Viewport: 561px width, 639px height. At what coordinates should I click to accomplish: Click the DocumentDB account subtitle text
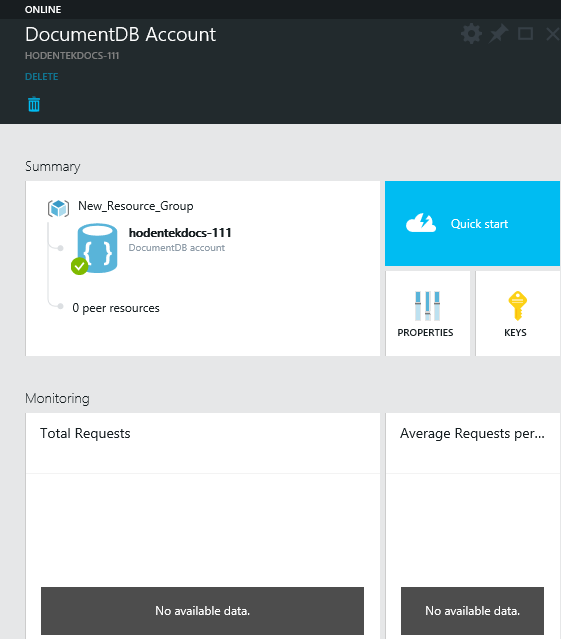click(x=176, y=248)
